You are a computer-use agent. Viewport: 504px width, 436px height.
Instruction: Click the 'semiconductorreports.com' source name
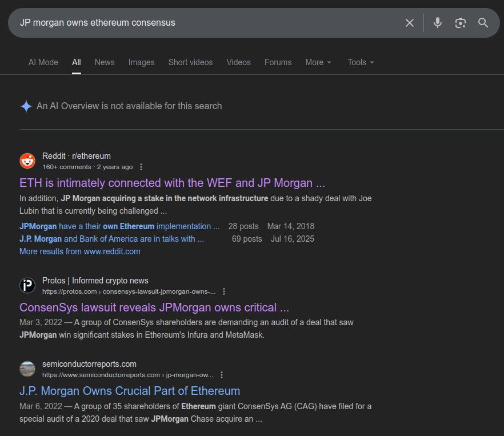pos(89,364)
